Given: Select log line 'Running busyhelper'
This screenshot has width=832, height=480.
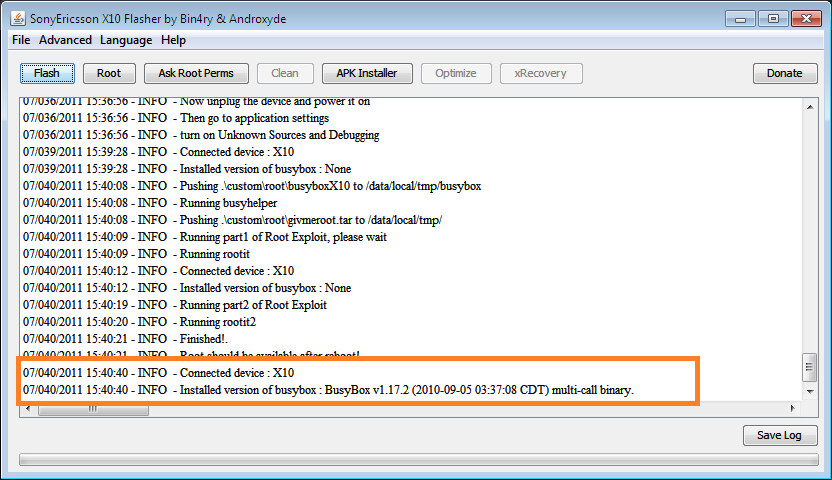Looking at the screenshot, I should tap(150, 203).
